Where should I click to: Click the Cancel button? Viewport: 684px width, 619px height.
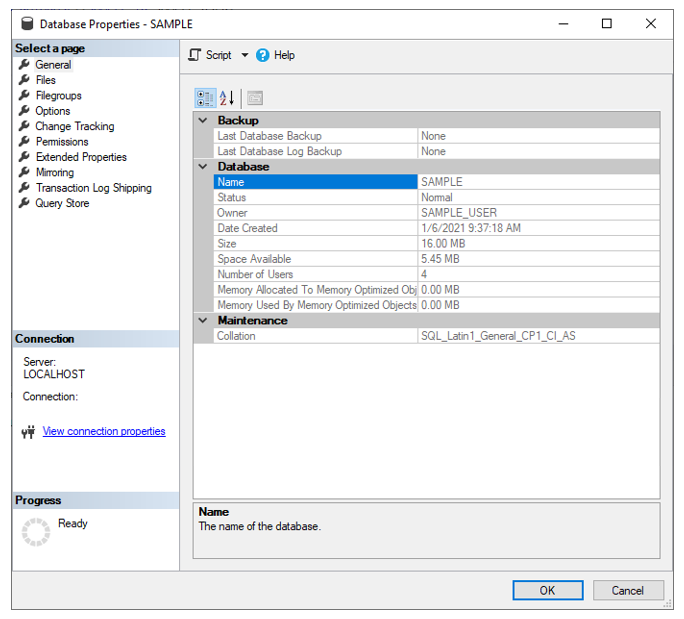628,590
